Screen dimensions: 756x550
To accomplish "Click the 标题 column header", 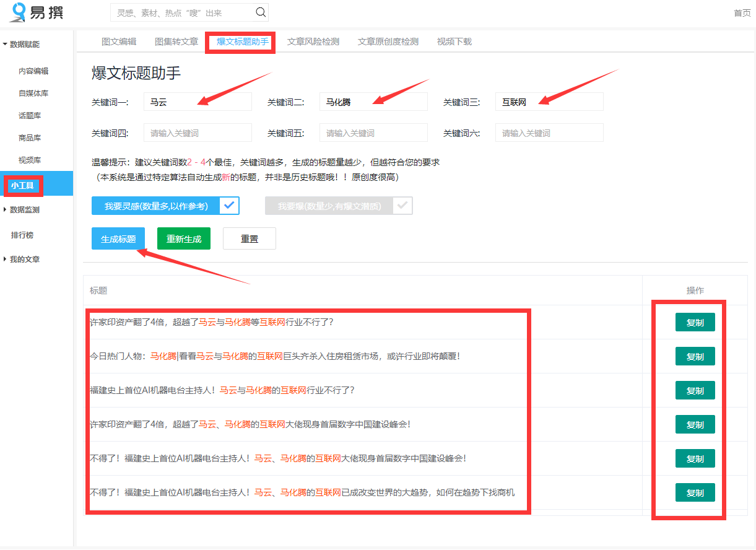I will [98, 290].
